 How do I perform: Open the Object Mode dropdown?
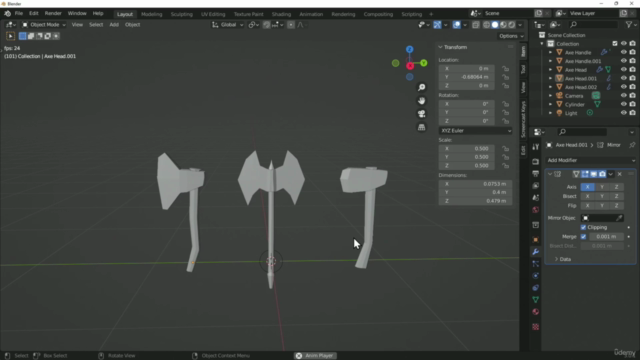[44, 25]
